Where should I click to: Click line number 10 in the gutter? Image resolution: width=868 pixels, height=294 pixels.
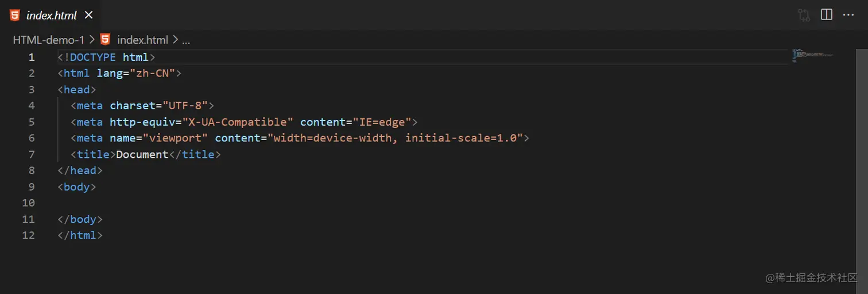28,203
